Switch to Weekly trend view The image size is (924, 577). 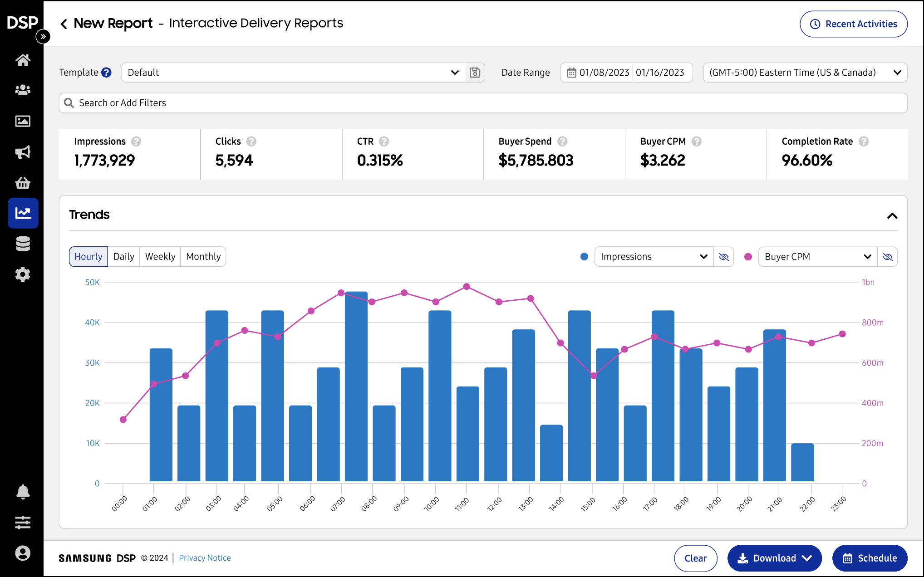(160, 257)
